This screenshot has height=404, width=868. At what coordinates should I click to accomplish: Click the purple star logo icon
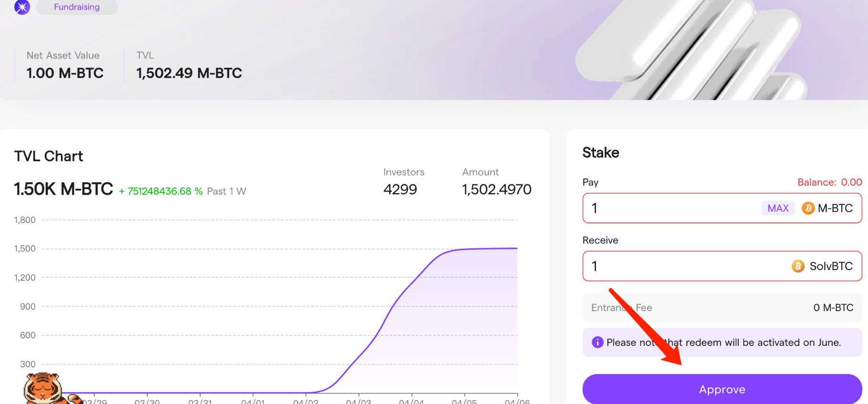pos(22,7)
